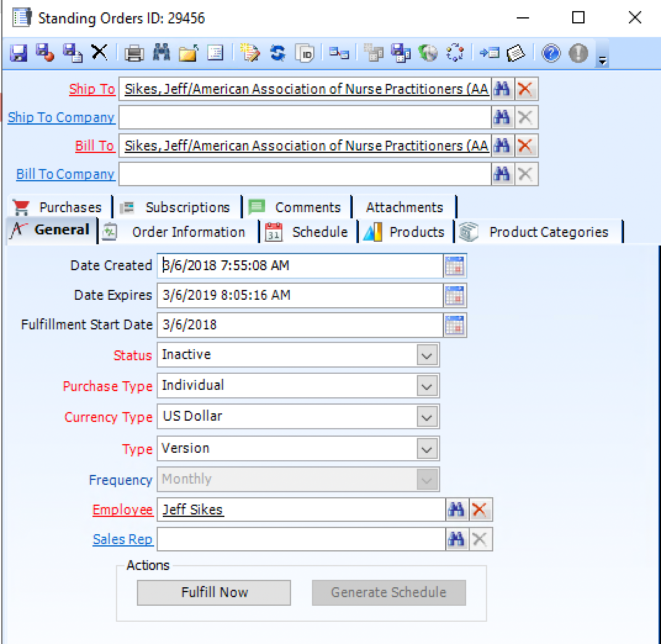
Task: Switch to the Subscriptions tab
Action: click(x=187, y=207)
